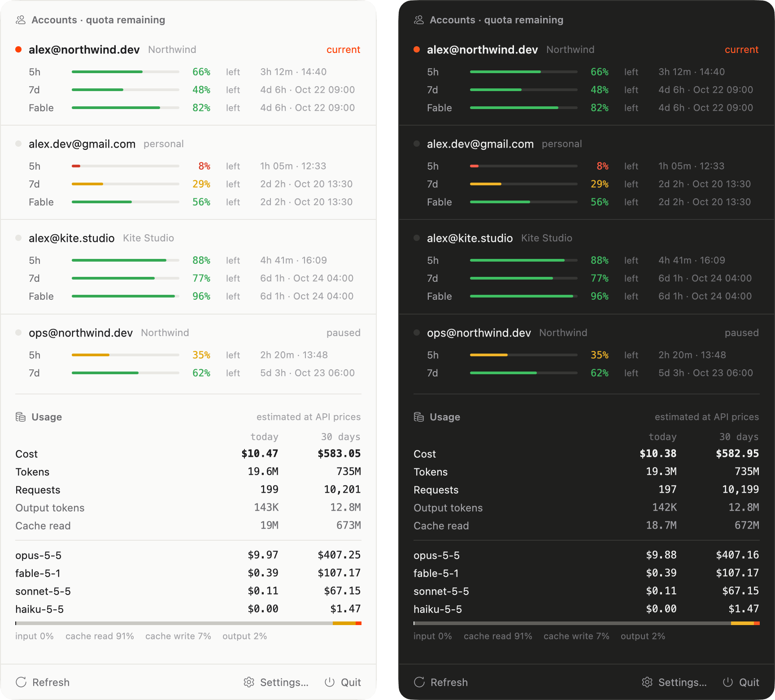
Task: Click the Quit power icon in light panel
Action: [x=330, y=682]
